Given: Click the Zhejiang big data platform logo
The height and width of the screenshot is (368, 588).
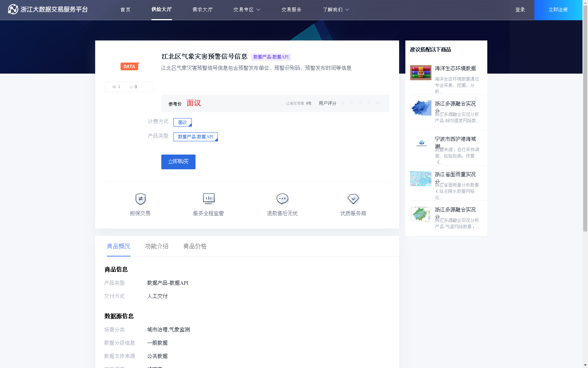Looking at the screenshot, I should click(48, 10).
